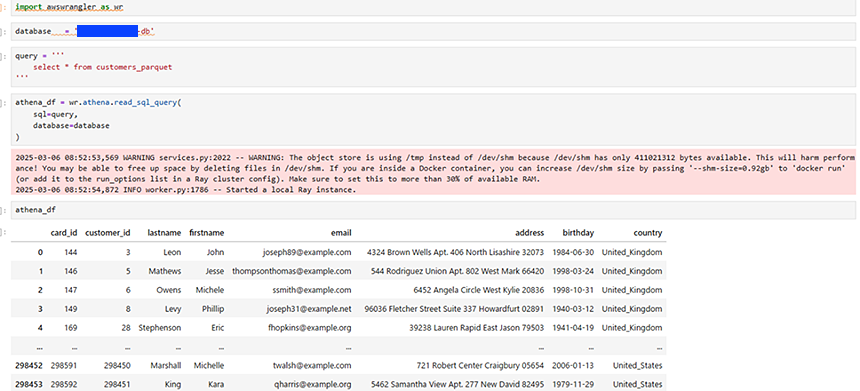Click the lastname cell Levy
Screen dimensions: 860x391
[173, 309]
